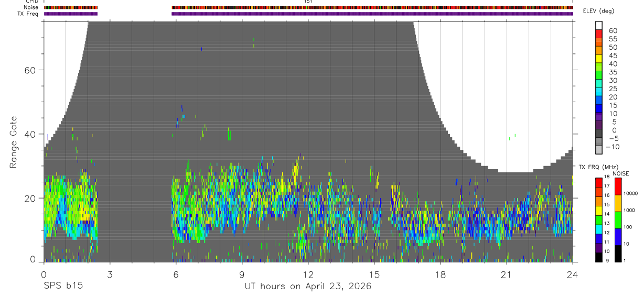Click the purple TX Freq strip above hours 6–24
This screenshot has width=644, height=297.
(372, 14)
